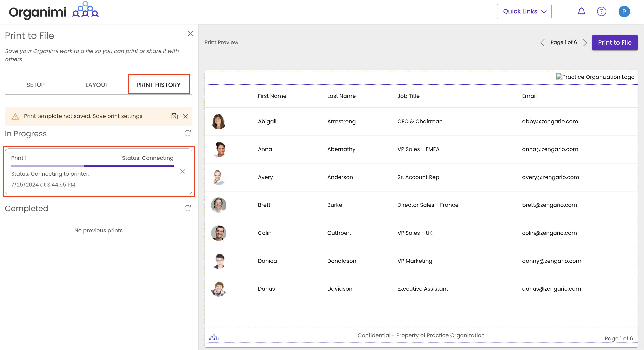Click 'Status: Connecting to printer...' text

pos(51,174)
